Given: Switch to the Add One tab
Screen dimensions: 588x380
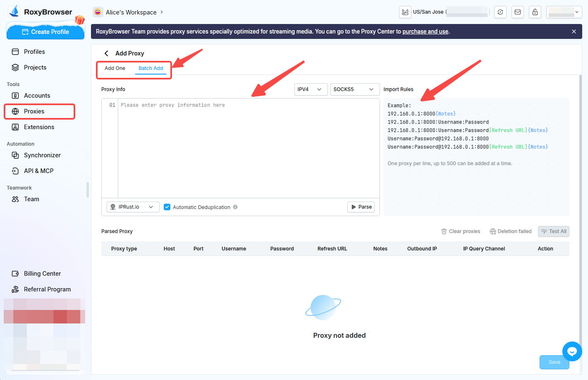Looking at the screenshot, I should pos(115,68).
